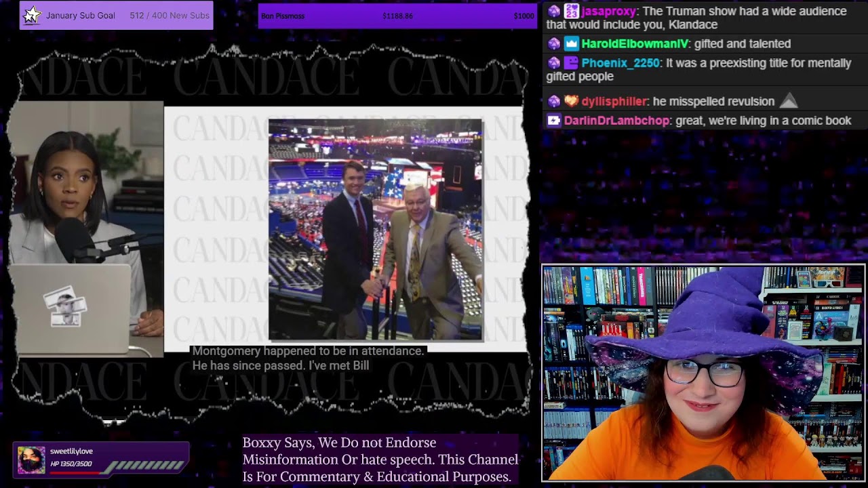Click the sticker on the silver laptop lid
Screen dimensions: 868x488
click(x=66, y=307)
